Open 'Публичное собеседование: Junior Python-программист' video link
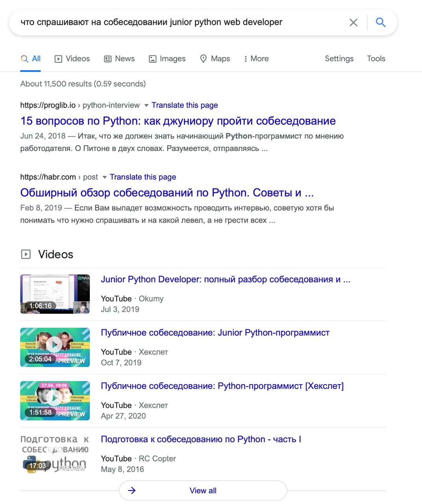Viewport: 422px width, 504px height. coord(215,333)
